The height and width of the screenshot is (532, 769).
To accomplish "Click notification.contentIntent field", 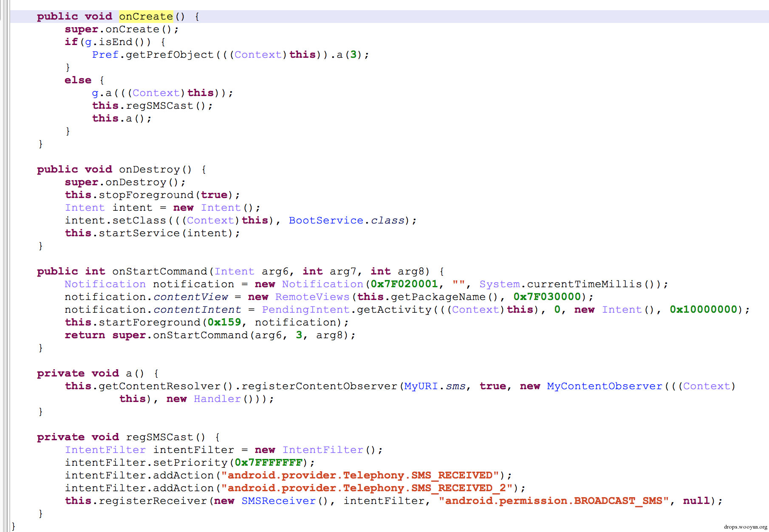I will (x=153, y=310).
